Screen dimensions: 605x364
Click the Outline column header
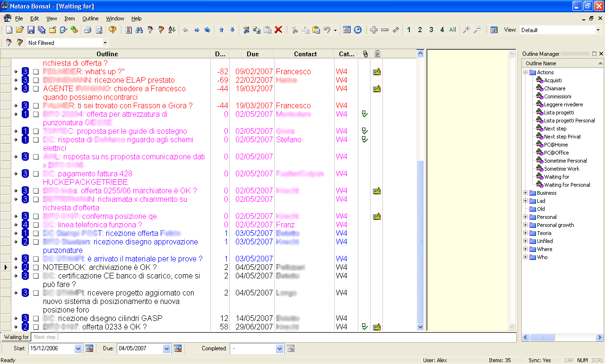107,54
